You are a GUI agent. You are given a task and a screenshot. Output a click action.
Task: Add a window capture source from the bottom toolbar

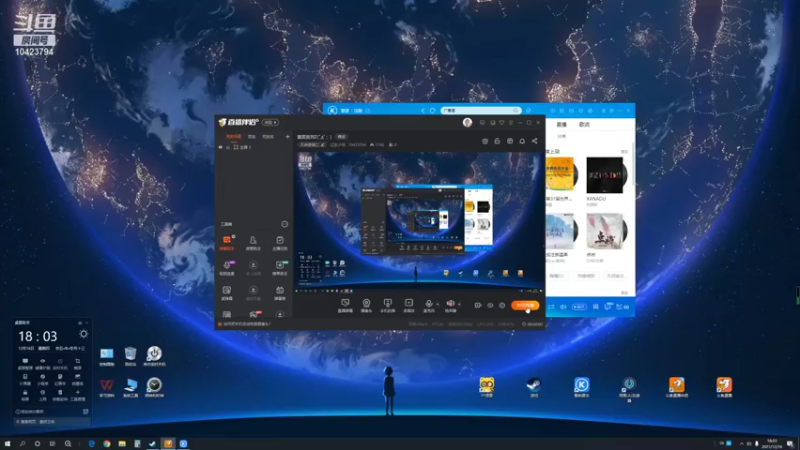[388, 305]
